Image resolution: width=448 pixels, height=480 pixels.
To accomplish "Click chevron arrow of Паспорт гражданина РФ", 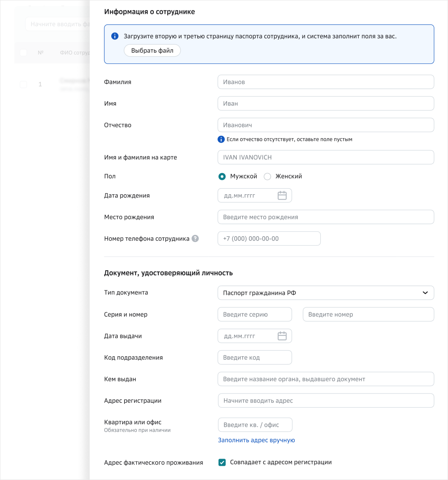I will coord(425,293).
